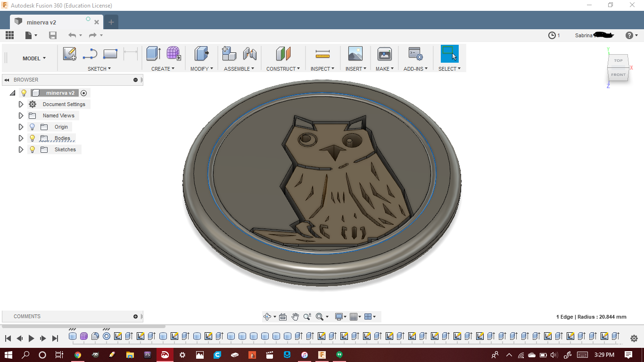644x362 pixels.
Task: Open the MODIFY menu
Action: 202,69
